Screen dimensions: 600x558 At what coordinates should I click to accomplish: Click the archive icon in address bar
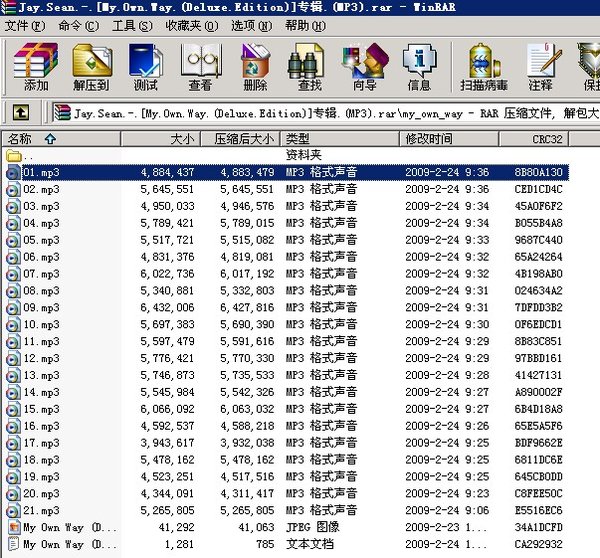tap(62, 113)
